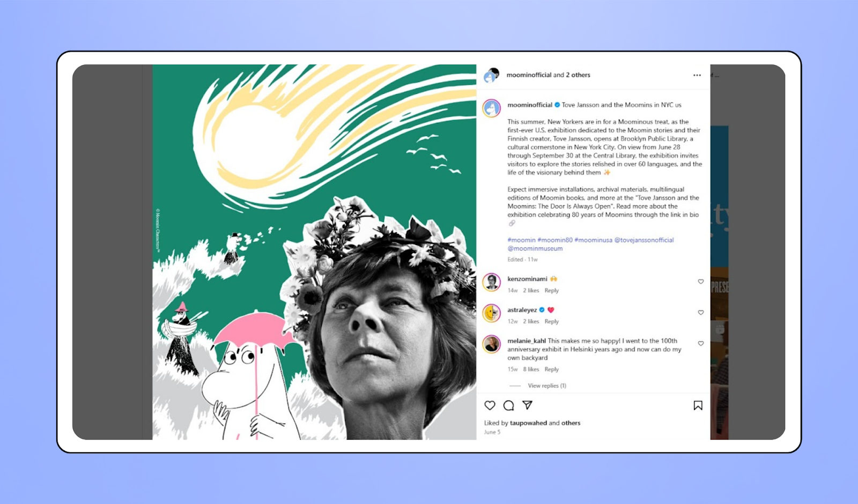
Task: Open kenzominami's profile avatar
Action: click(492, 282)
